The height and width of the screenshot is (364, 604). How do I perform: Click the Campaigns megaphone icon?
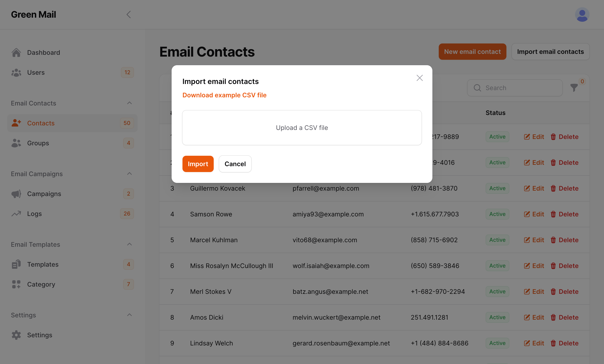(16, 194)
